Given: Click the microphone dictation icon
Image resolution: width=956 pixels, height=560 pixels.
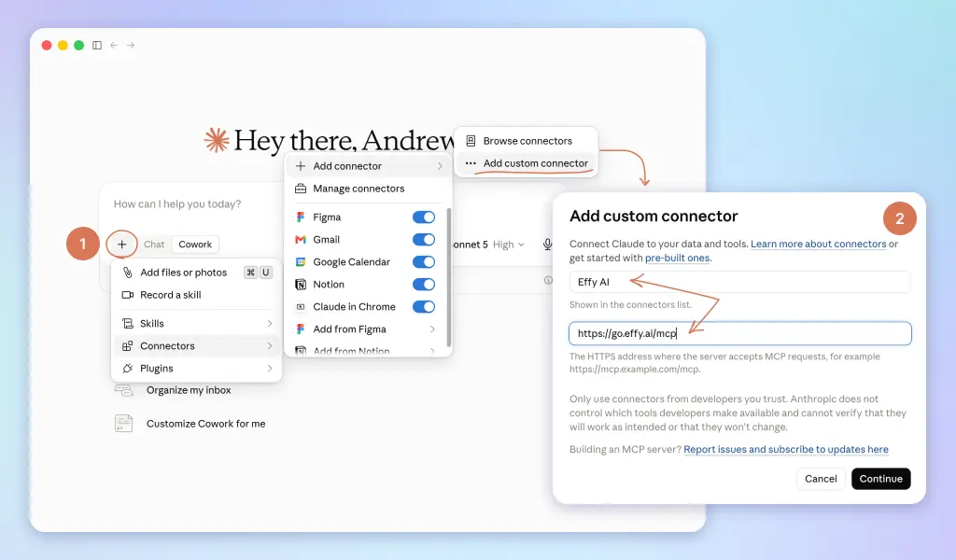Looking at the screenshot, I should (x=547, y=245).
